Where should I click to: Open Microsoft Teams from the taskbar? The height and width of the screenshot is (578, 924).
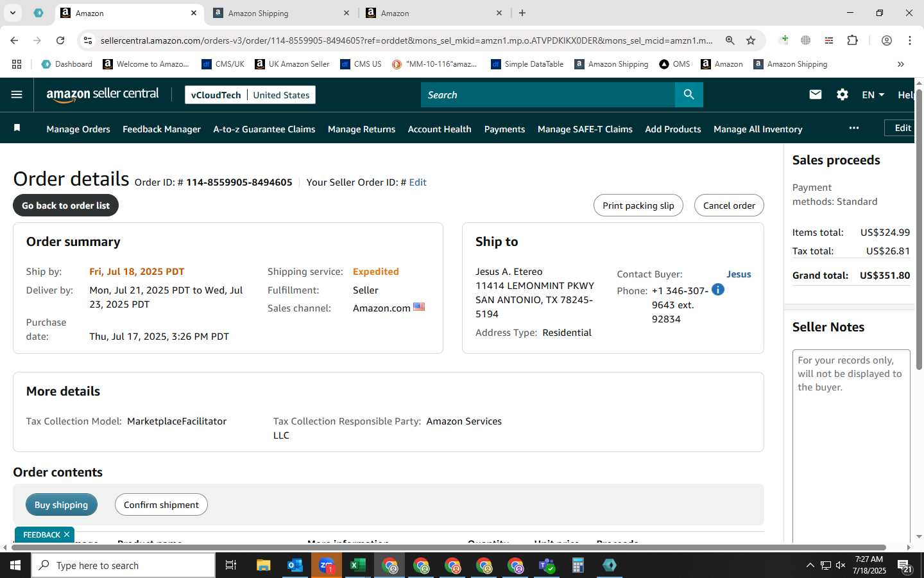[547, 565]
